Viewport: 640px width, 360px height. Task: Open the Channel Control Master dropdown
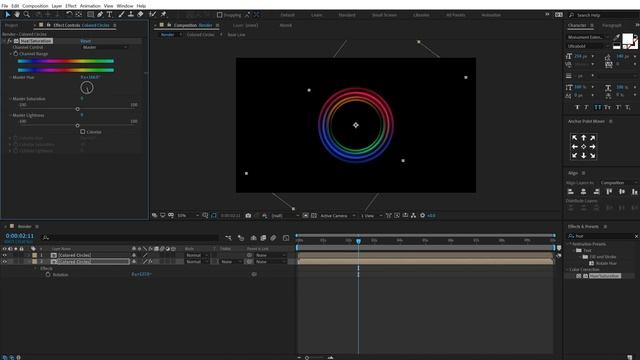(x=105, y=47)
